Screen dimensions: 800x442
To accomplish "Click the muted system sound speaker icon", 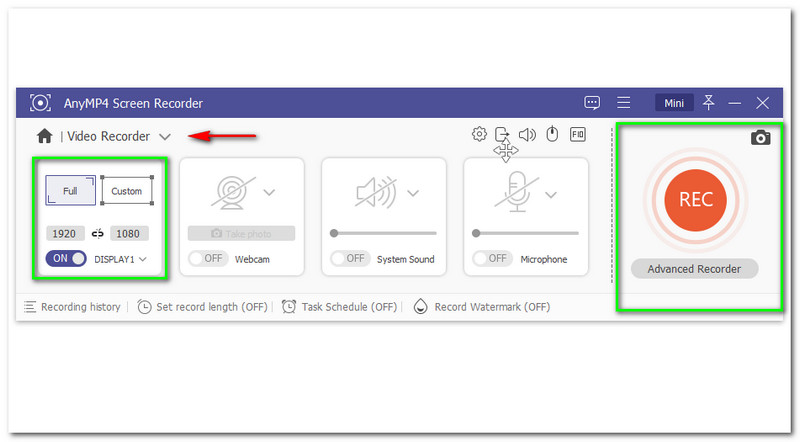I will 376,192.
